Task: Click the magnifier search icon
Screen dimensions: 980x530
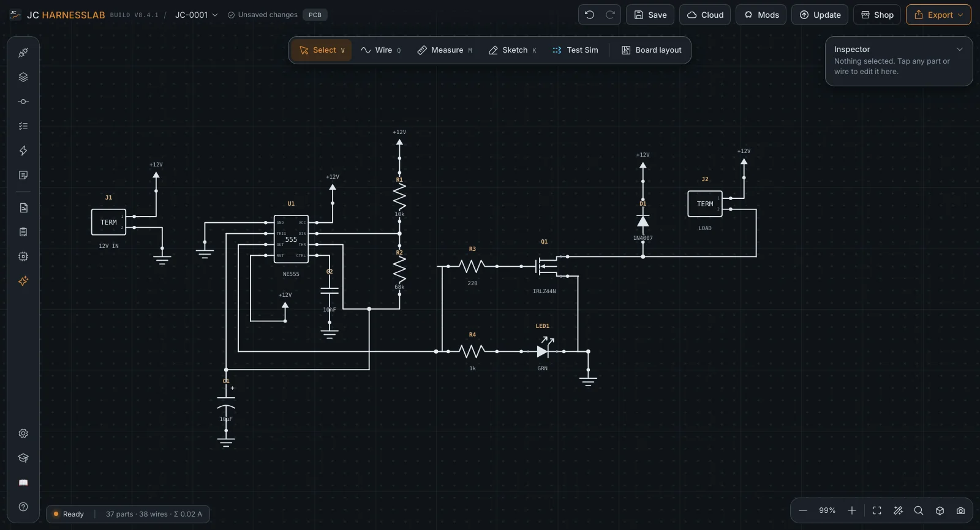Action: tap(919, 510)
